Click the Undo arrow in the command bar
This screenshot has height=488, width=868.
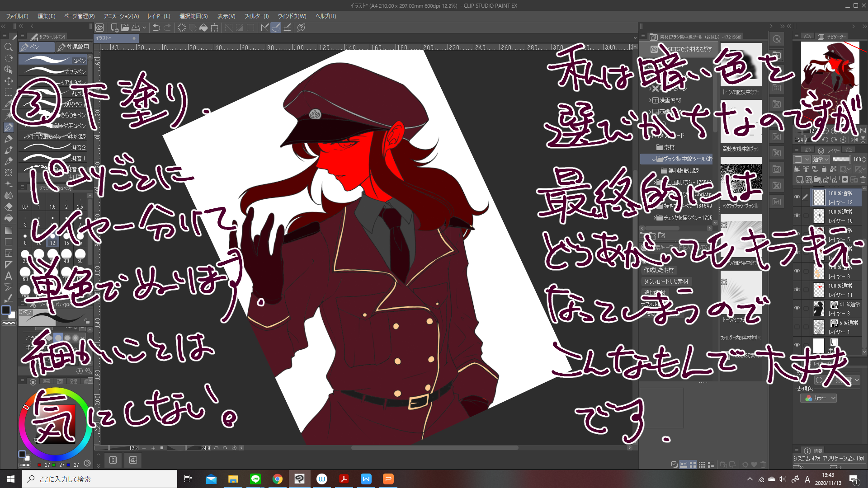pos(156,28)
